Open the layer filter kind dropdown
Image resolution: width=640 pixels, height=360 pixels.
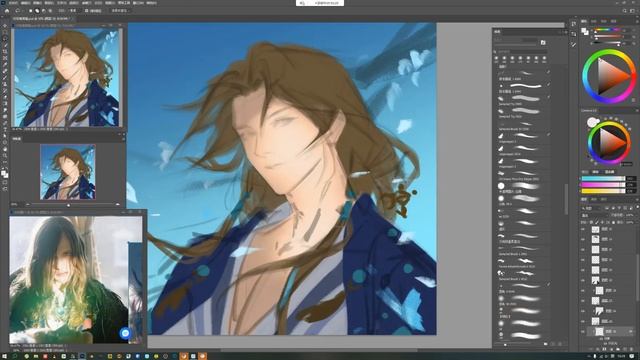coord(592,208)
